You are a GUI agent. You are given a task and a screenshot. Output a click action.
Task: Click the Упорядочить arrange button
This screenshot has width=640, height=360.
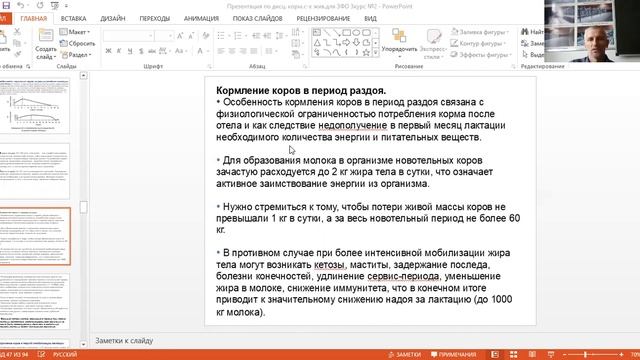tap(399, 43)
